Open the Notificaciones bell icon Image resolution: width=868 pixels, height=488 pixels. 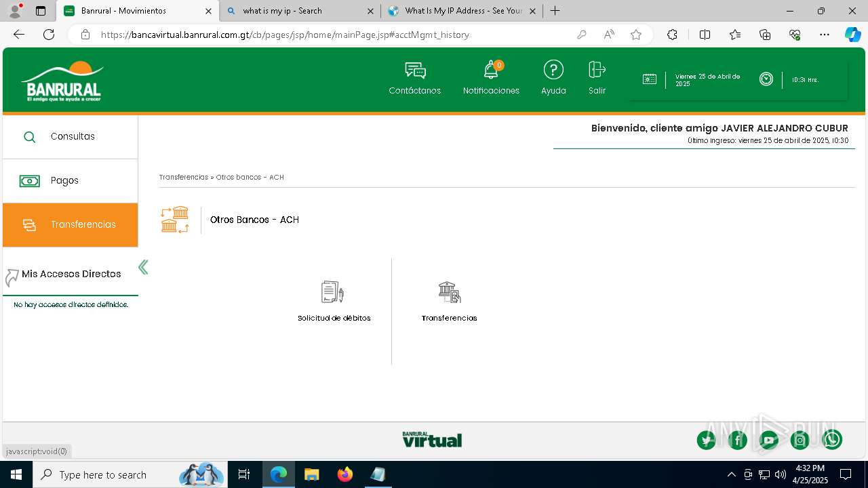click(491, 70)
